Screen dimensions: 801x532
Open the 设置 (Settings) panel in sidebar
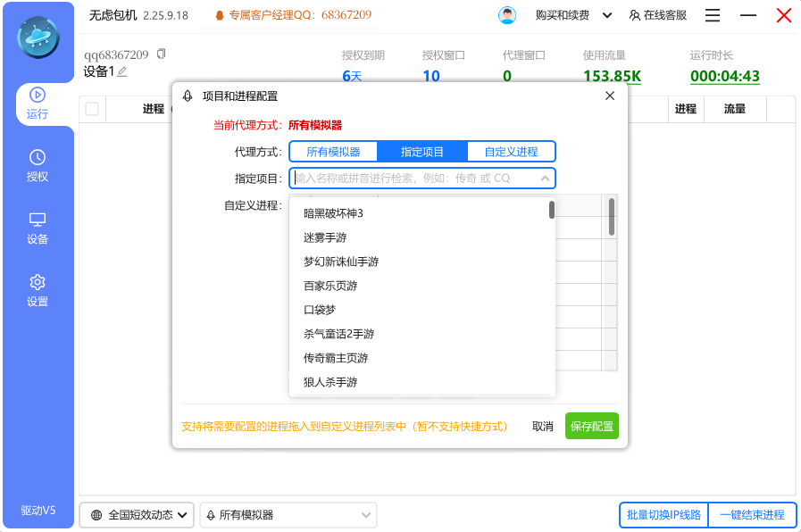click(x=37, y=293)
